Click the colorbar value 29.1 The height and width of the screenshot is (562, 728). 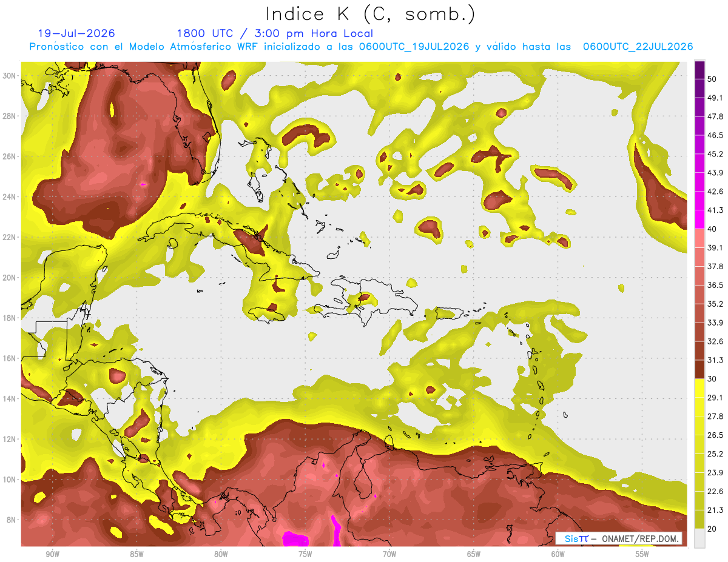715,398
